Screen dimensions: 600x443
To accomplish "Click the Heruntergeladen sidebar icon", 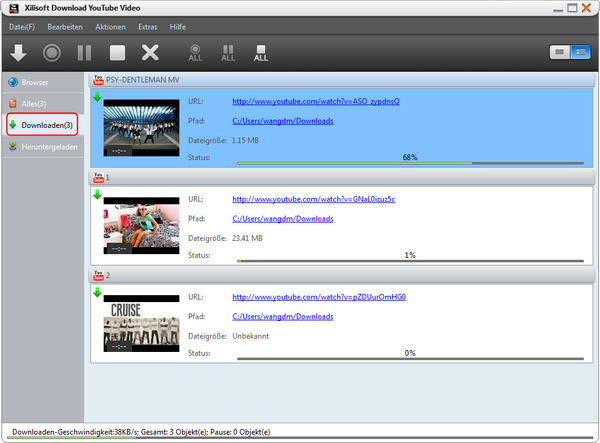I will click(x=13, y=147).
